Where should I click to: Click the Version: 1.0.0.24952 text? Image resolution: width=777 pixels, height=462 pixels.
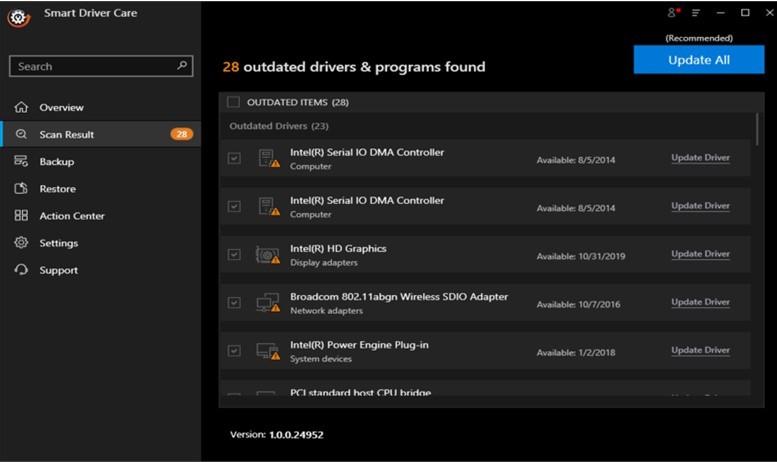click(277, 435)
